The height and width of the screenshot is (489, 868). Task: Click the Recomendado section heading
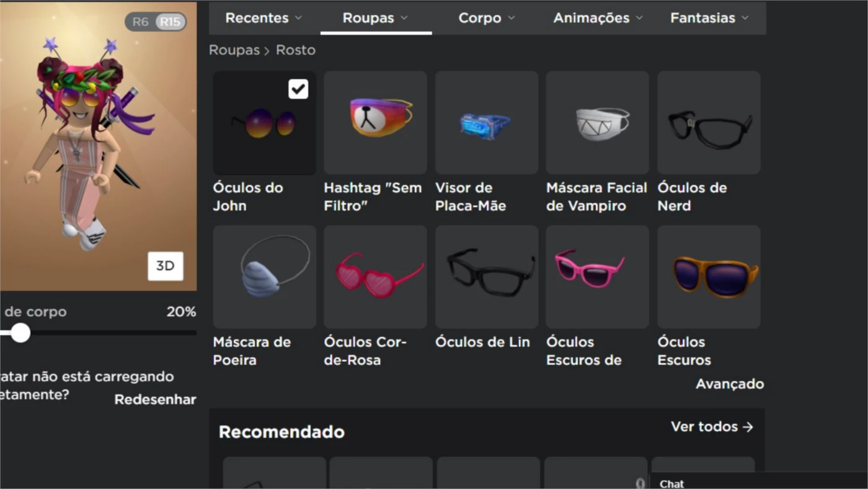[x=281, y=432]
